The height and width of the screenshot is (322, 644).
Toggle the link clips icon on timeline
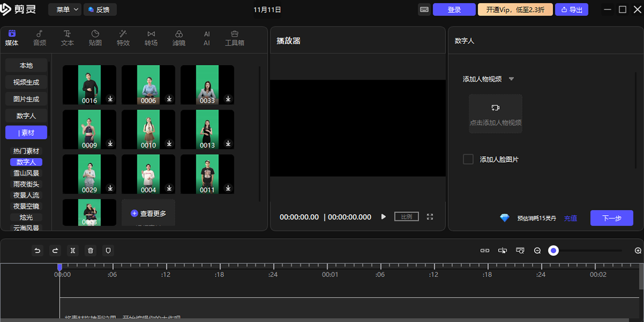coord(485,251)
